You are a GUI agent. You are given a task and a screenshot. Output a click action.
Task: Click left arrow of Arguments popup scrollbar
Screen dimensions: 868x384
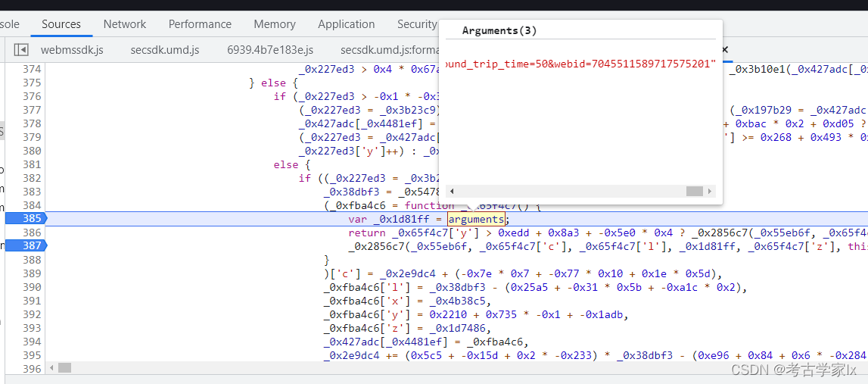[452, 191]
